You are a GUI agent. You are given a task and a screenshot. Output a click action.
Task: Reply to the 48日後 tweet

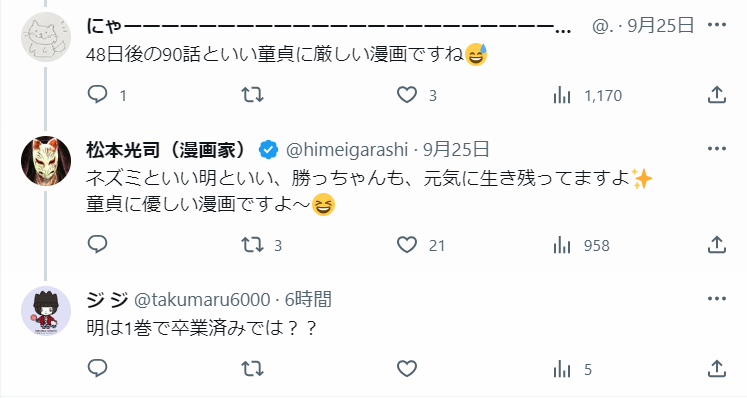(98, 95)
